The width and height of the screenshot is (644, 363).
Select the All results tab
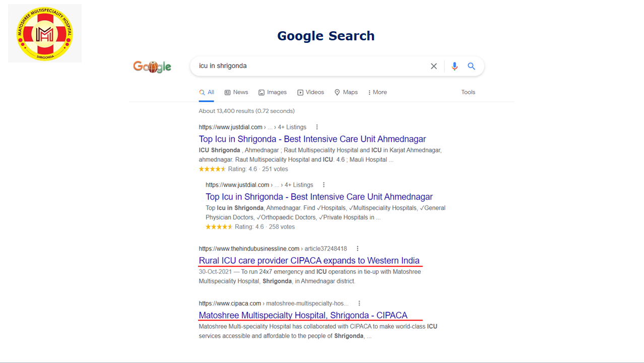(207, 92)
